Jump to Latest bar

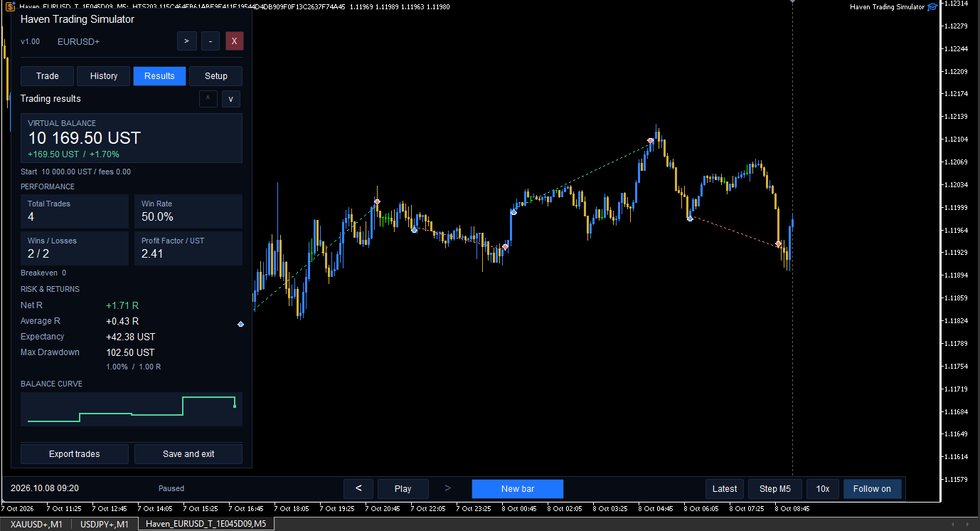tap(725, 489)
